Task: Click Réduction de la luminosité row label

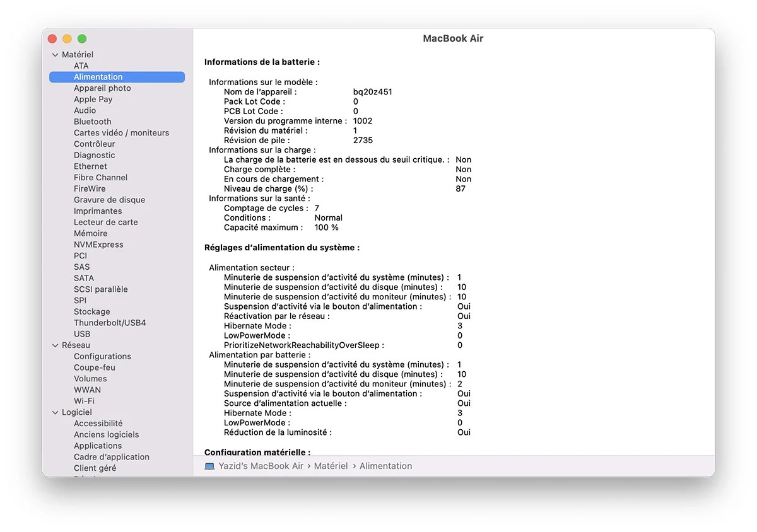Action: coord(278,432)
